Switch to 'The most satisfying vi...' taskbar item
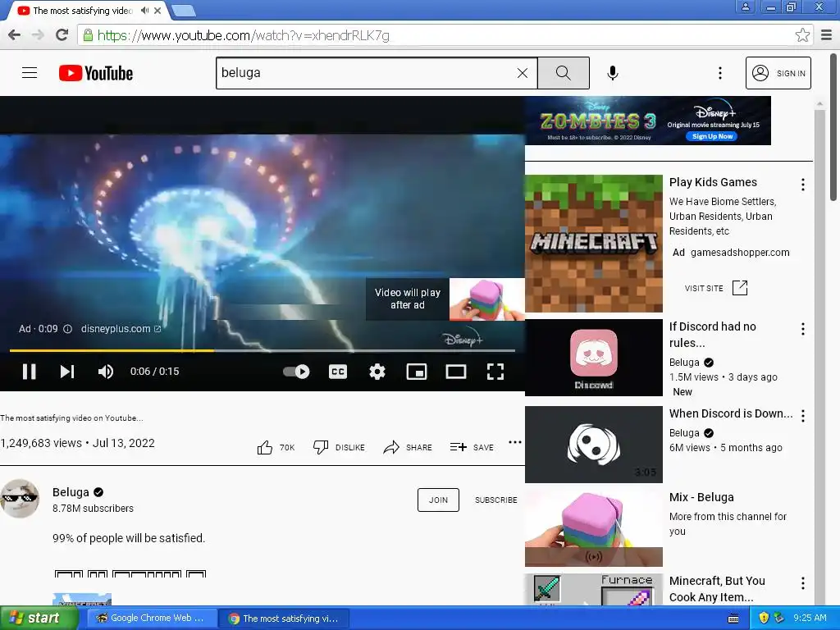Viewport: 840px width, 630px height. (285, 619)
